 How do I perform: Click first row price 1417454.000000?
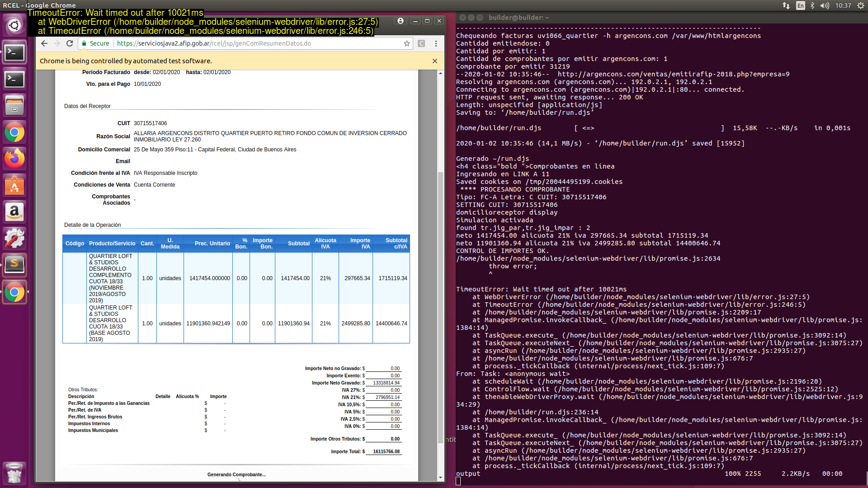coord(209,278)
